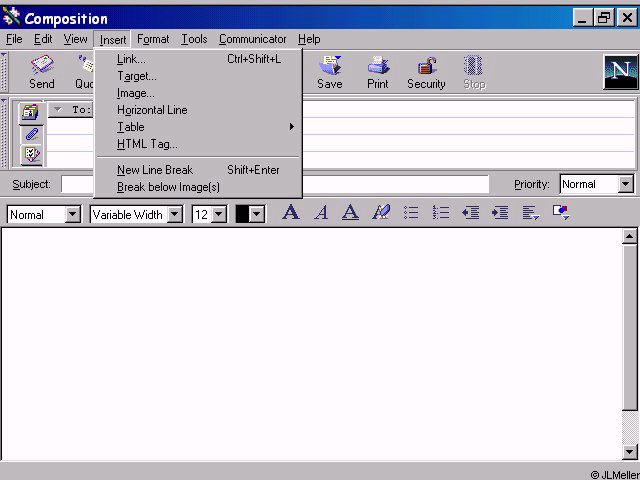Open the Edit menu
The image size is (640, 480).
click(43, 39)
